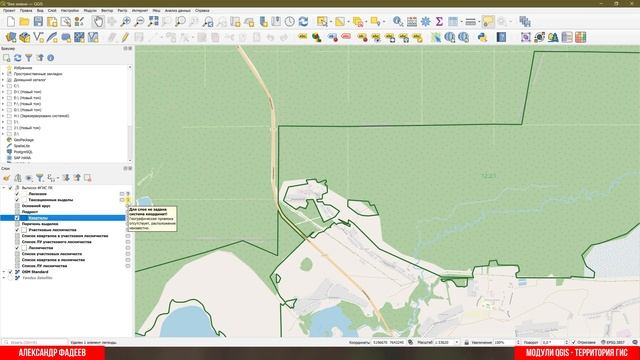Collapse the Выписка ФГИС ЛК group

coord(4,188)
